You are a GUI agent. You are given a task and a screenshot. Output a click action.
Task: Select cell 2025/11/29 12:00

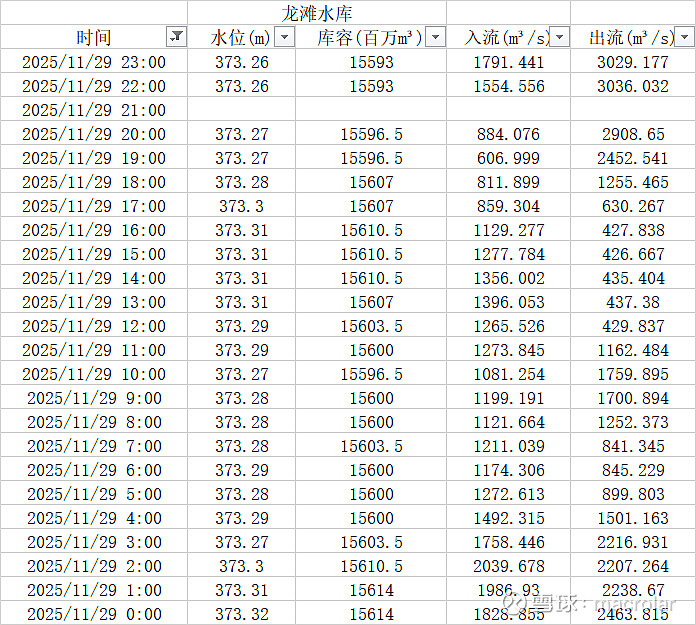pyautogui.click(x=94, y=325)
